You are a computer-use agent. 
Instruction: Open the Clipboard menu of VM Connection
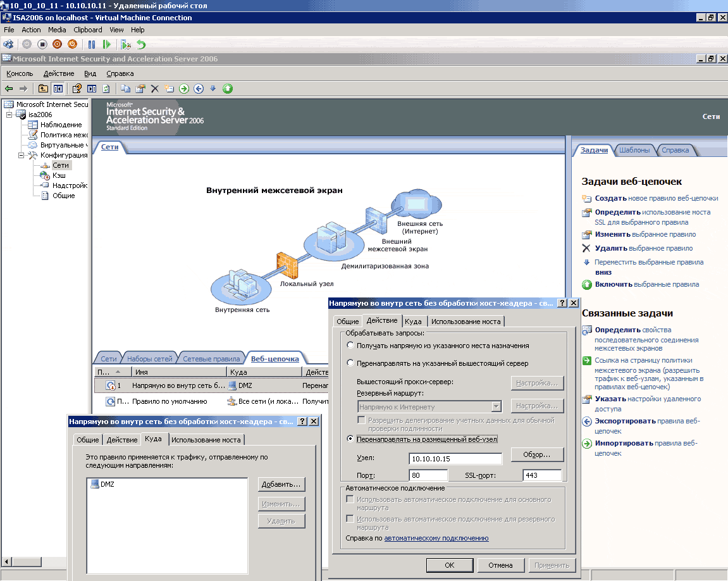click(x=88, y=30)
